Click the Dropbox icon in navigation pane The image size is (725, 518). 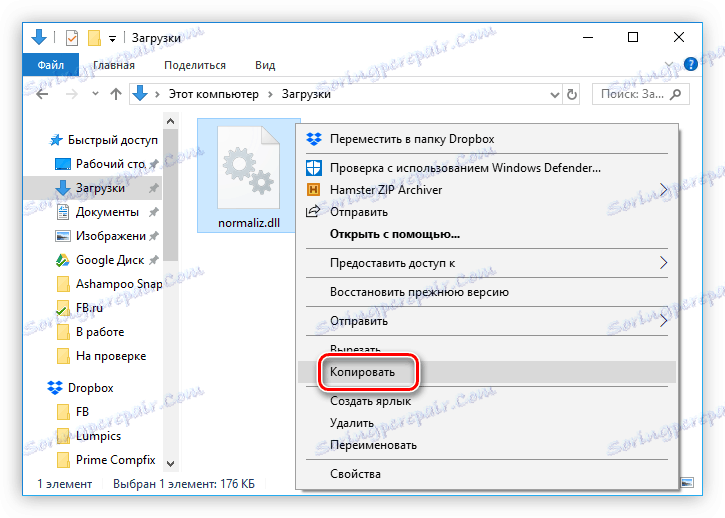55,388
